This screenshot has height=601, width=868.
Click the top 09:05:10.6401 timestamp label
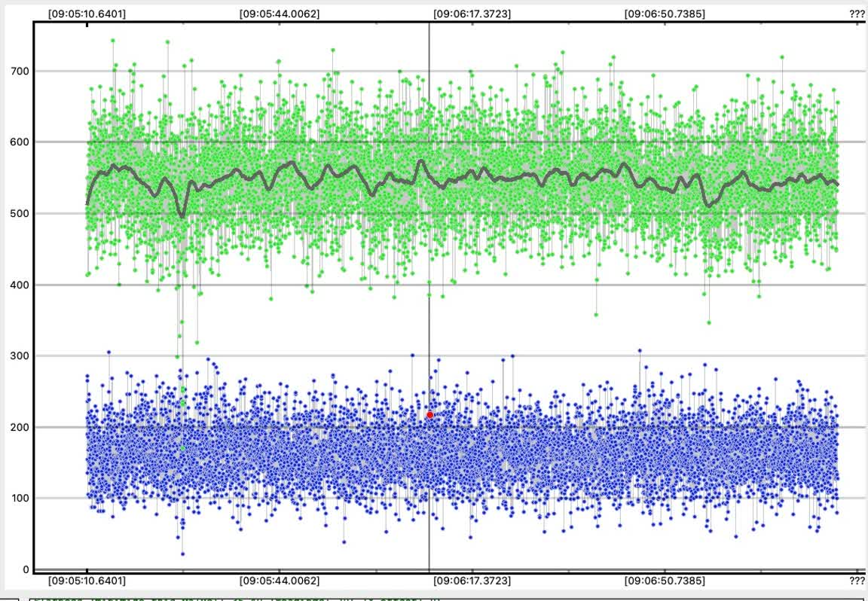pyautogui.click(x=87, y=14)
